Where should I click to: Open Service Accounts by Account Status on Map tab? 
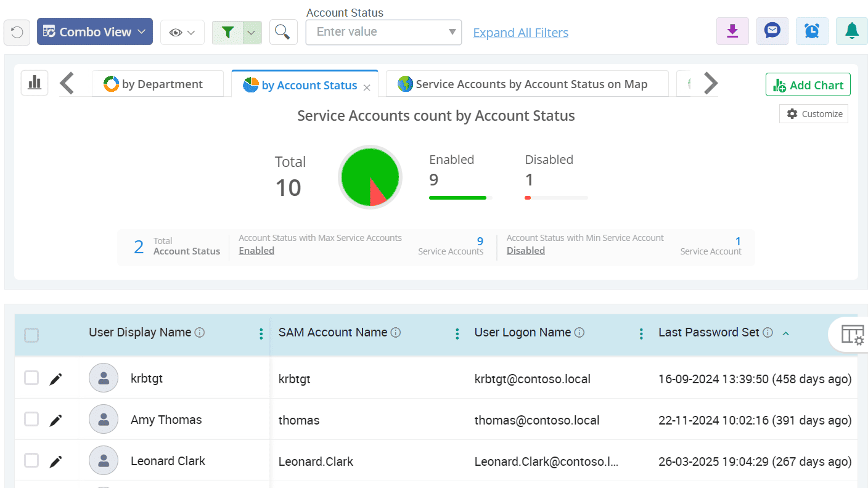click(527, 84)
